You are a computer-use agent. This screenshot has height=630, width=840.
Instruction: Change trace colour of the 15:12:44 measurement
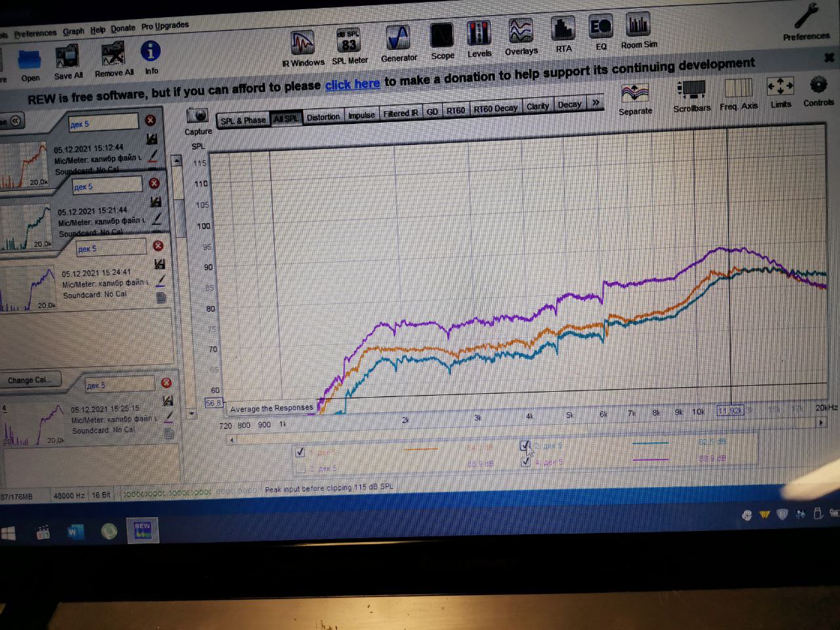153,156
